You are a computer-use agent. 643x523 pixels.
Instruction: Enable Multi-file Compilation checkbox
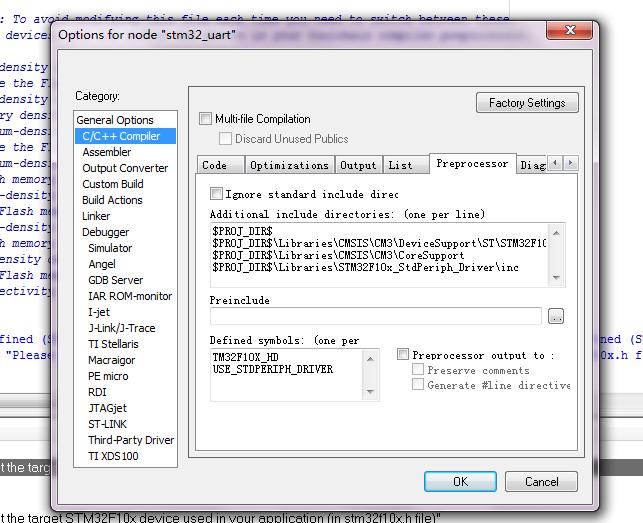pos(205,119)
